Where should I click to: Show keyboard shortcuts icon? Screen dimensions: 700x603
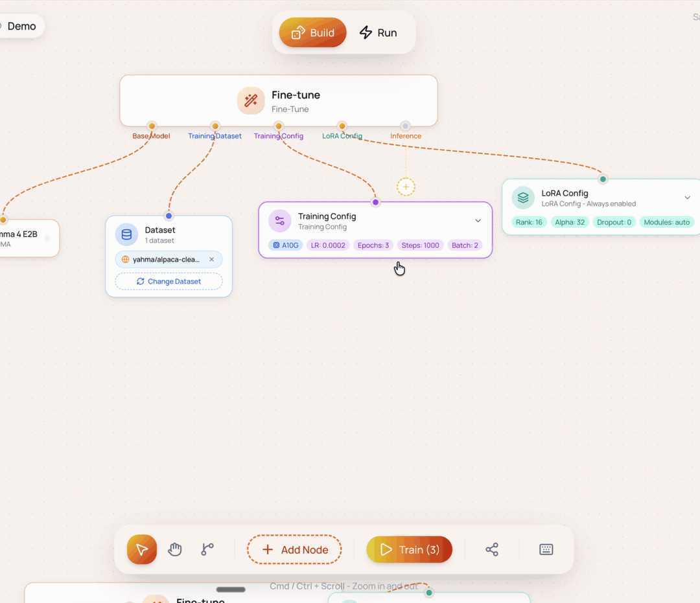pyautogui.click(x=546, y=549)
